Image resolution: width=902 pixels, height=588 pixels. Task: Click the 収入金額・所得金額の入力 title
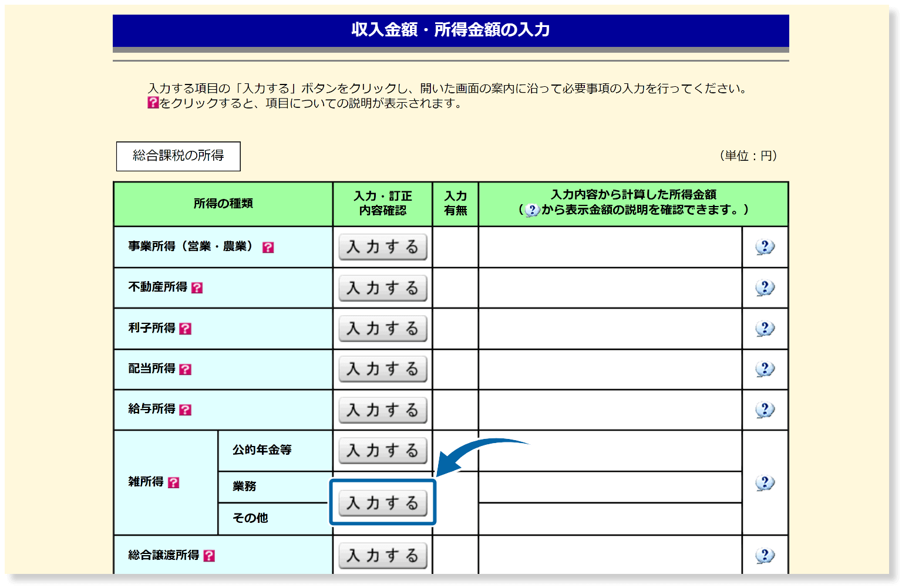pyautogui.click(x=451, y=30)
